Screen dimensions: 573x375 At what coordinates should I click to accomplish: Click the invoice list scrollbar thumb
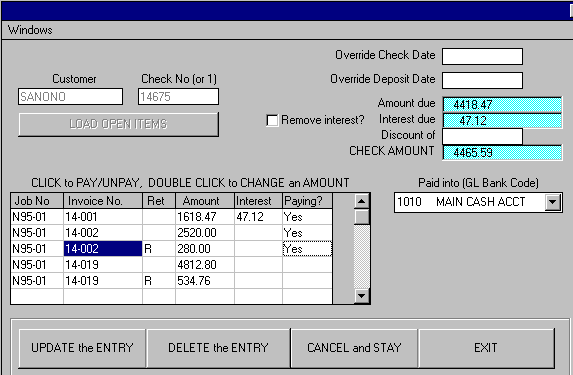click(x=361, y=217)
